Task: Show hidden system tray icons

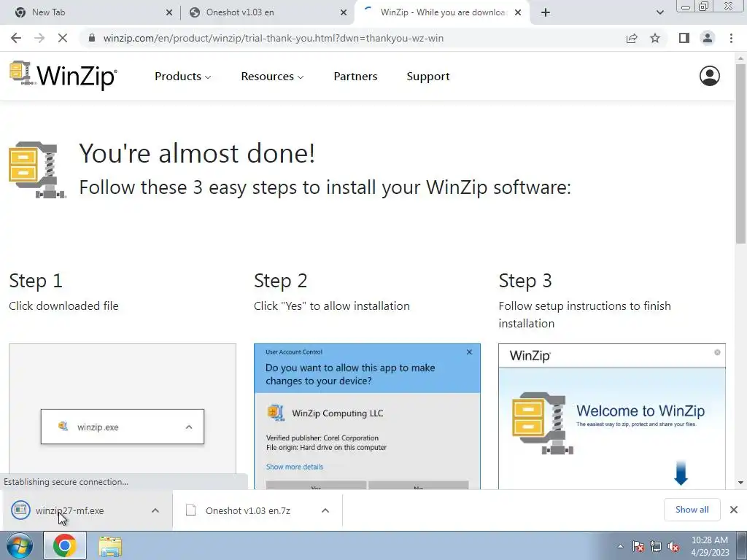Action: pyautogui.click(x=620, y=546)
